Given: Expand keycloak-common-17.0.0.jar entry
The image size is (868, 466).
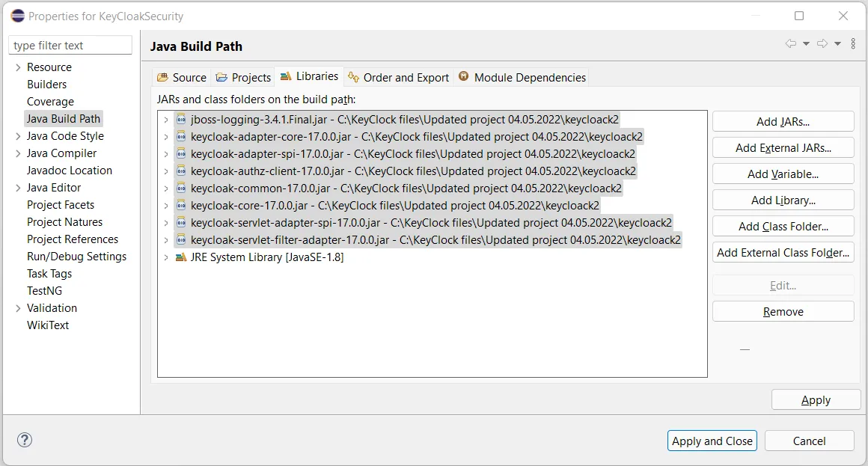Looking at the screenshot, I should [x=165, y=188].
